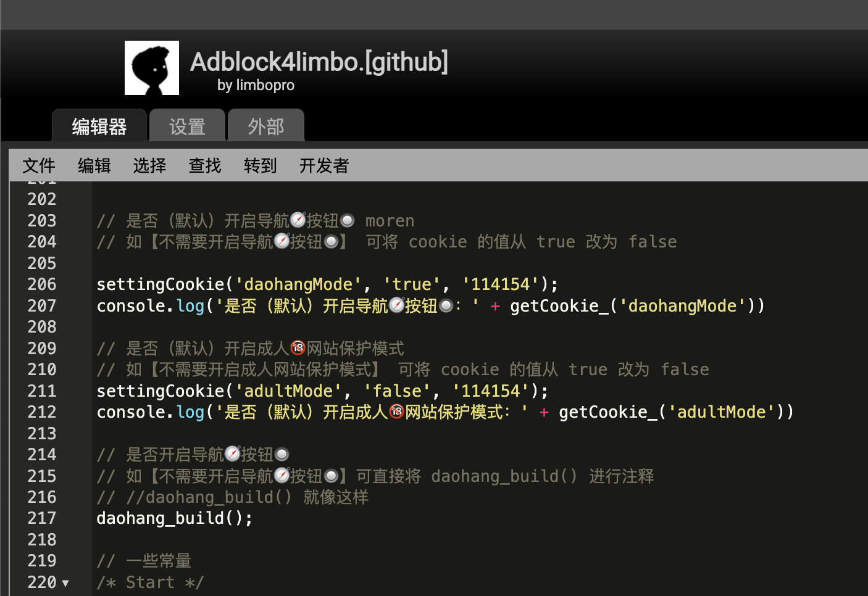This screenshot has width=868, height=596.
Task: Open the 设置 tab
Action: 187,126
